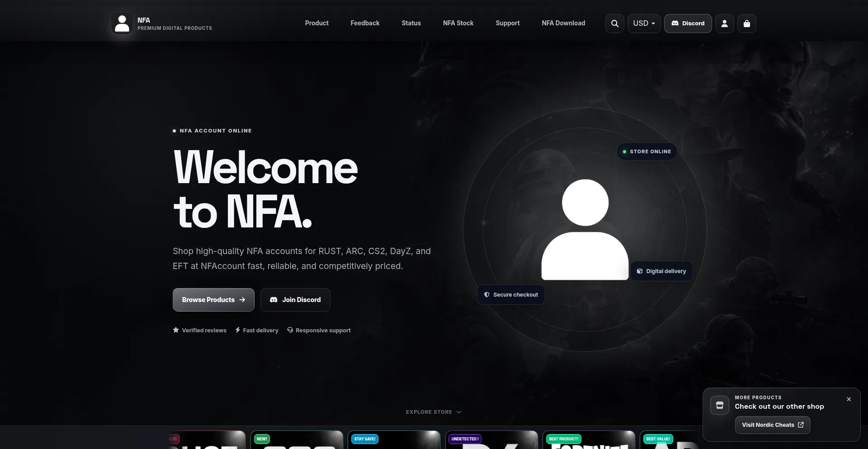Open product card tagged BEST VALUE!
This screenshot has width=868, height=449.
click(x=671, y=440)
